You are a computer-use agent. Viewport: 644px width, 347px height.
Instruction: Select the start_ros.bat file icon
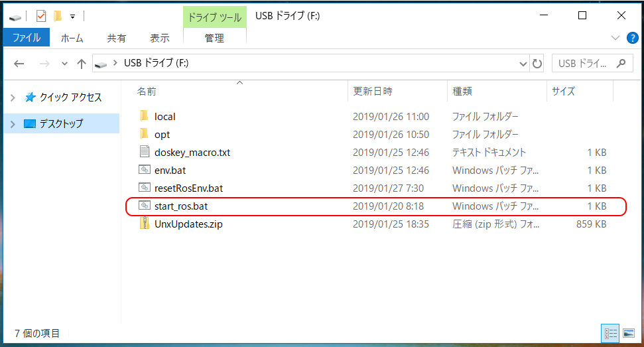tap(144, 205)
